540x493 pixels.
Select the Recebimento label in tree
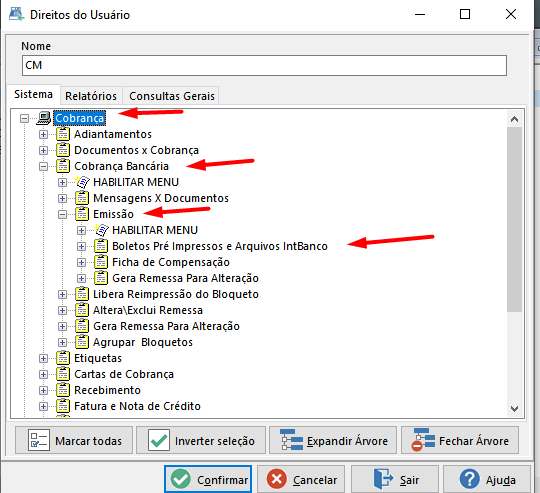point(107,390)
